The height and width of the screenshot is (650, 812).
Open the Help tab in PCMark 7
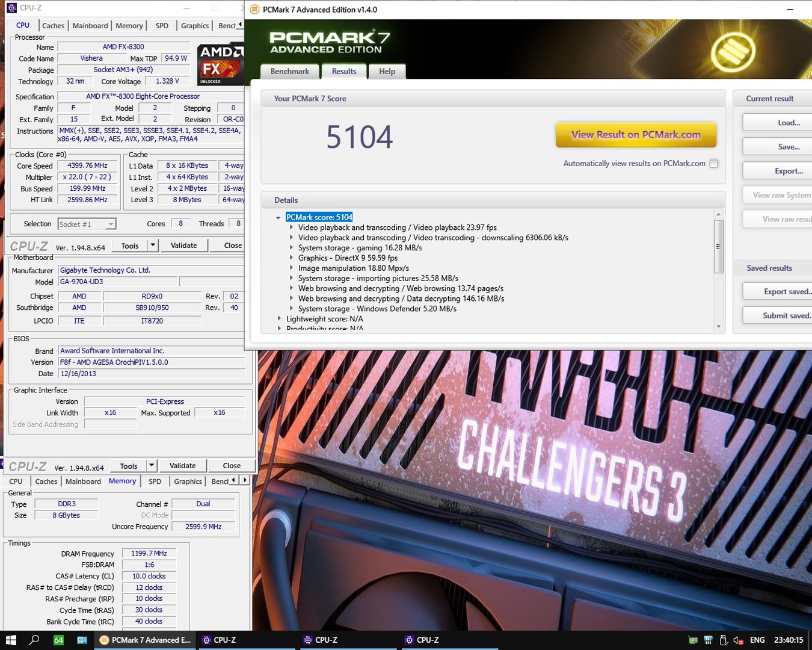pyautogui.click(x=387, y=72)
